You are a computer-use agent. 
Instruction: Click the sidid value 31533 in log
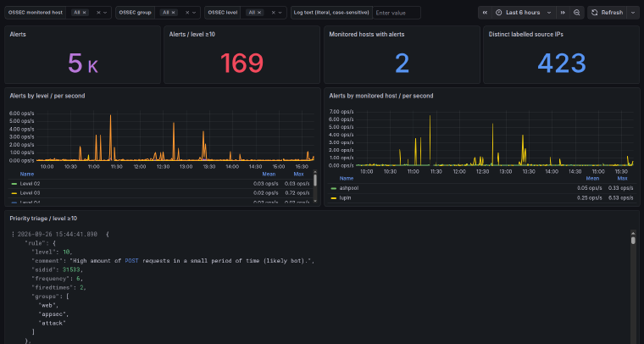coord(71,269)
